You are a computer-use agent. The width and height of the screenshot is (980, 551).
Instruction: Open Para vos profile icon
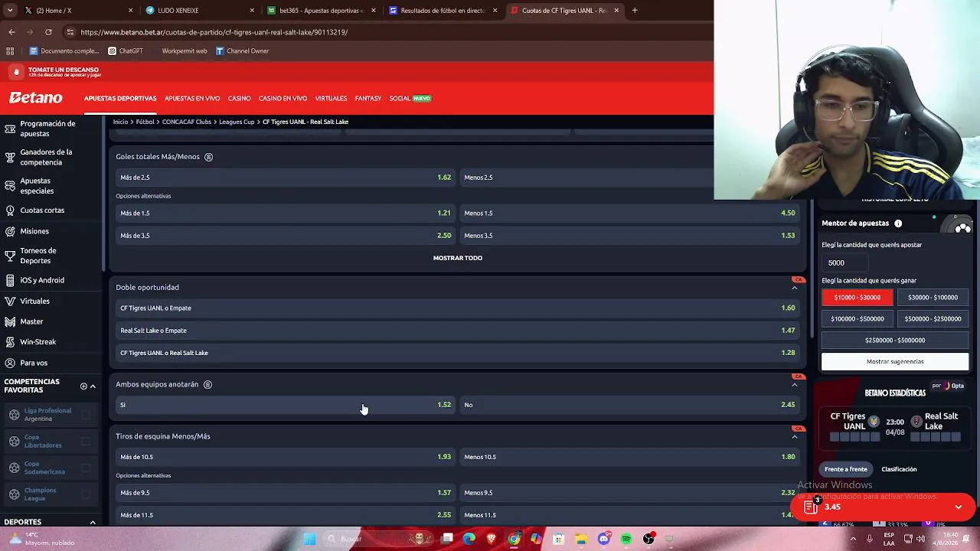tap(10, 363)
